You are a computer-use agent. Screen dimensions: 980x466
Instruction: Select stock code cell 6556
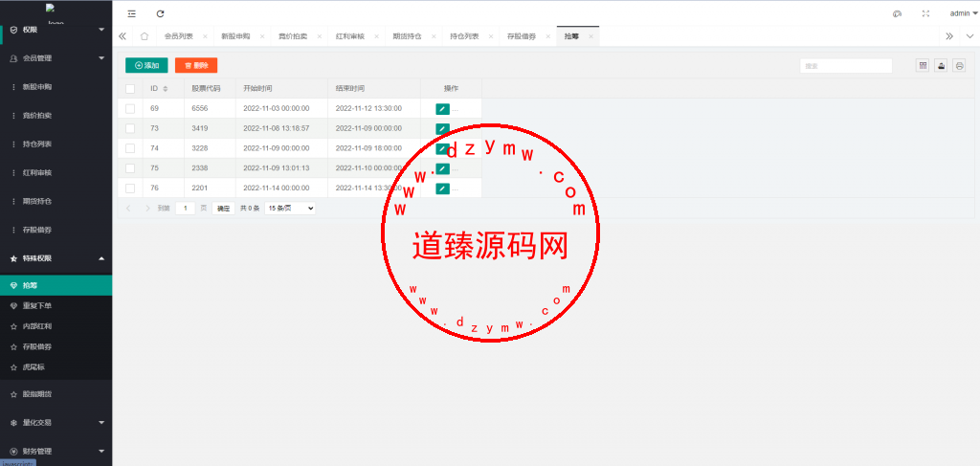[210, 109]
